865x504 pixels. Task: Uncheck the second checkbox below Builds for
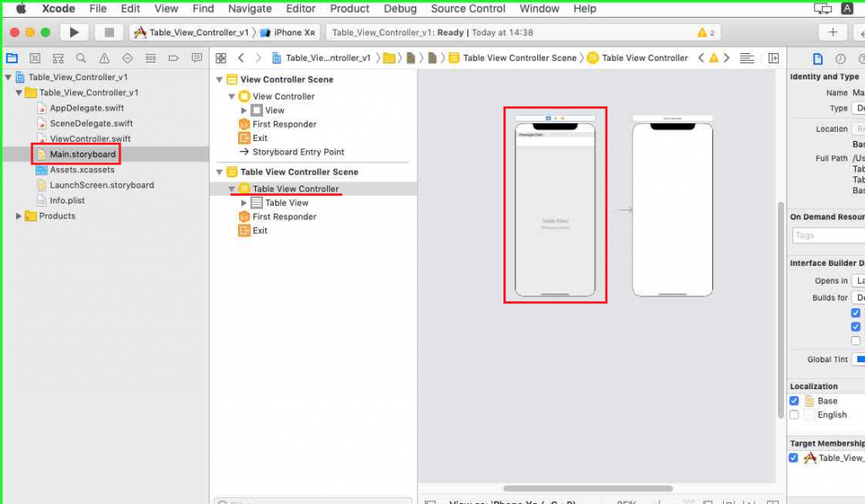point(856,327)
